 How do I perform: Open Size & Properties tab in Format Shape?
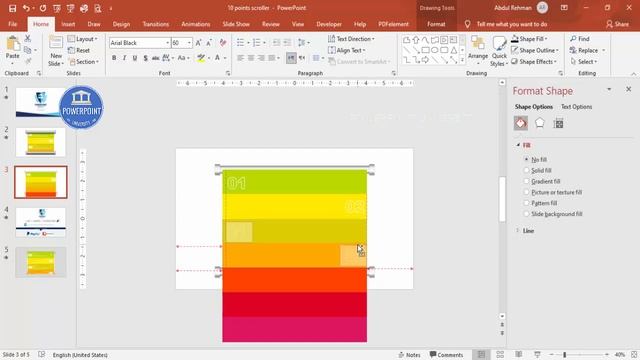(558, 123)
